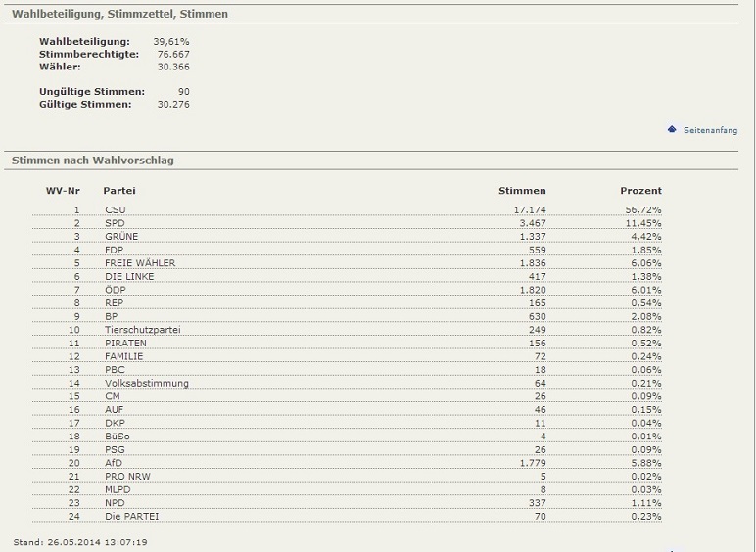Click Die PARTEI percentage 0,23%
The image size is (756, 552).
(646, 517)
